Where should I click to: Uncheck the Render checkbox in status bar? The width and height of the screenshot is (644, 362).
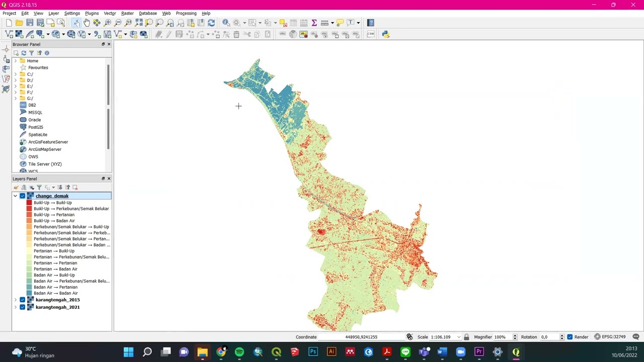[x=570, y=337]
